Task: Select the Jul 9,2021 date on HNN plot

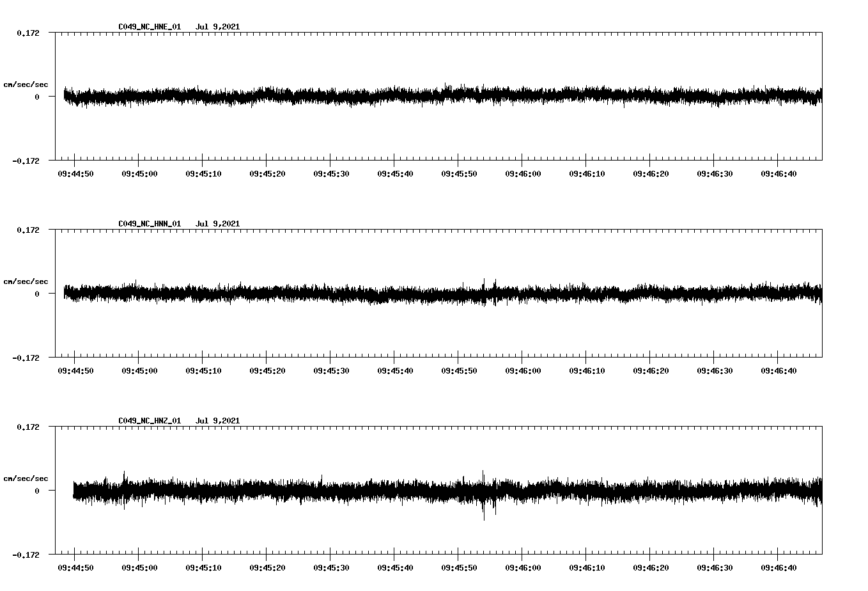Action: click(x=218, y=224)
